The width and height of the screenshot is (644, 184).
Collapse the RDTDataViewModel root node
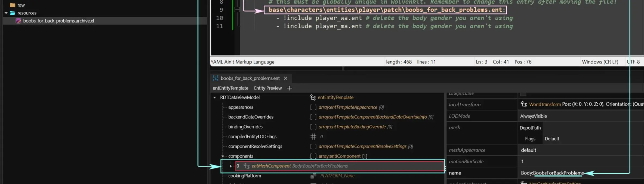click(215, 97)
